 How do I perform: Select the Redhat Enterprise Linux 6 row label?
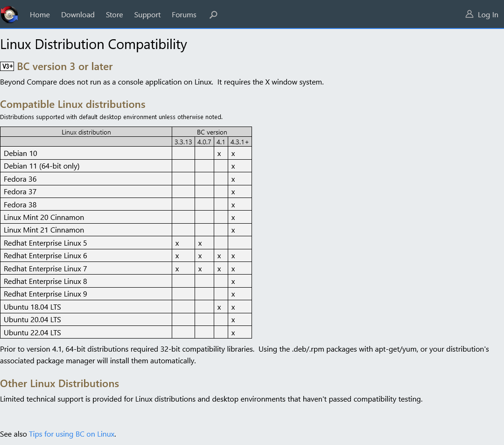(x=45, y=256)
